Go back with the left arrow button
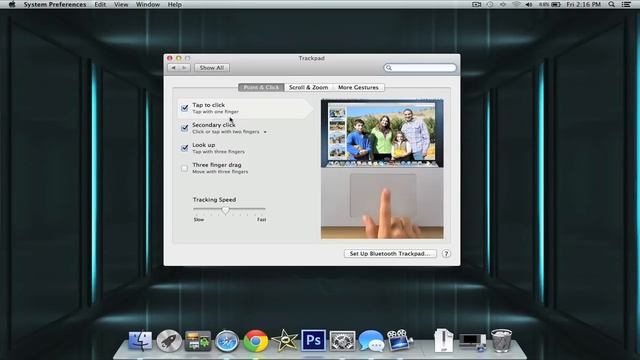The image size is (640, 360). pyautogui.click(x=173, y=68)
